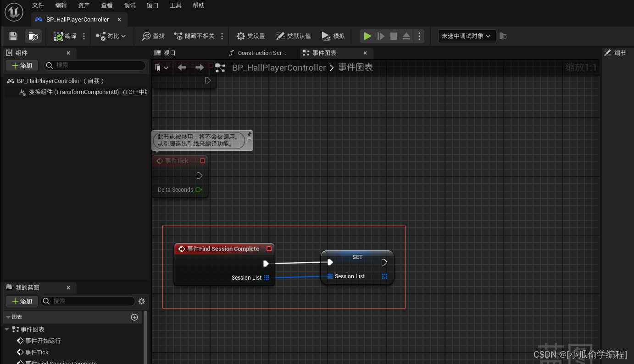Viewport: 634px width, 364px height.
Task: Click the components 搜索 search field
Action: click(95, 65)
